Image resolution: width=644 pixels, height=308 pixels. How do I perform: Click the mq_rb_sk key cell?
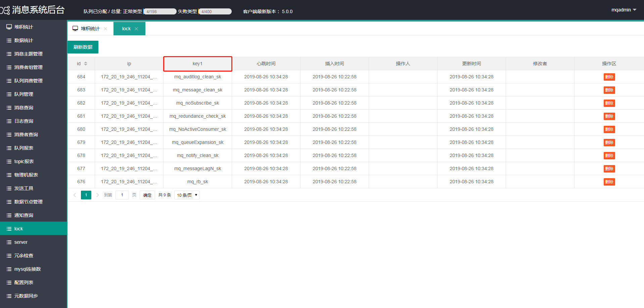[x=198, y=182]
